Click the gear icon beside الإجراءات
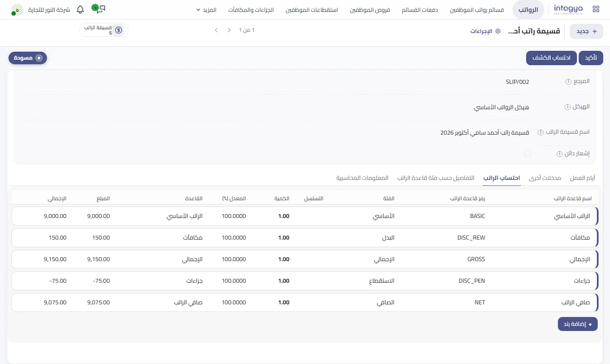This screenshot has height=364, width=610. coord(498,31)
